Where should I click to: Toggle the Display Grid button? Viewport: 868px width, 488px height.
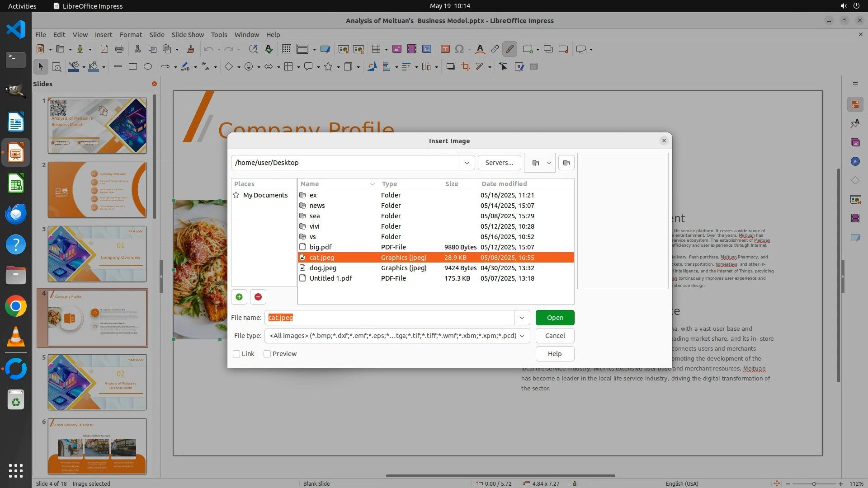286,49
